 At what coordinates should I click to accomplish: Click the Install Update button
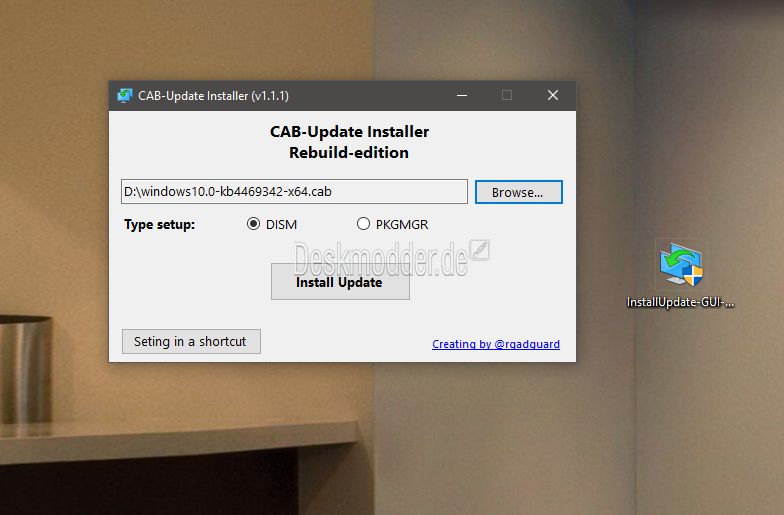pyautogui.click(x=340, y=282)
